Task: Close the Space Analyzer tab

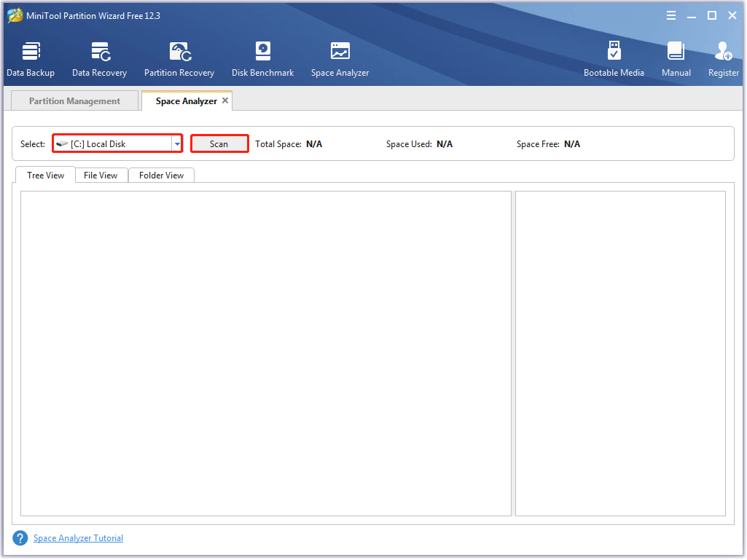Action: (x=225, y=100)
